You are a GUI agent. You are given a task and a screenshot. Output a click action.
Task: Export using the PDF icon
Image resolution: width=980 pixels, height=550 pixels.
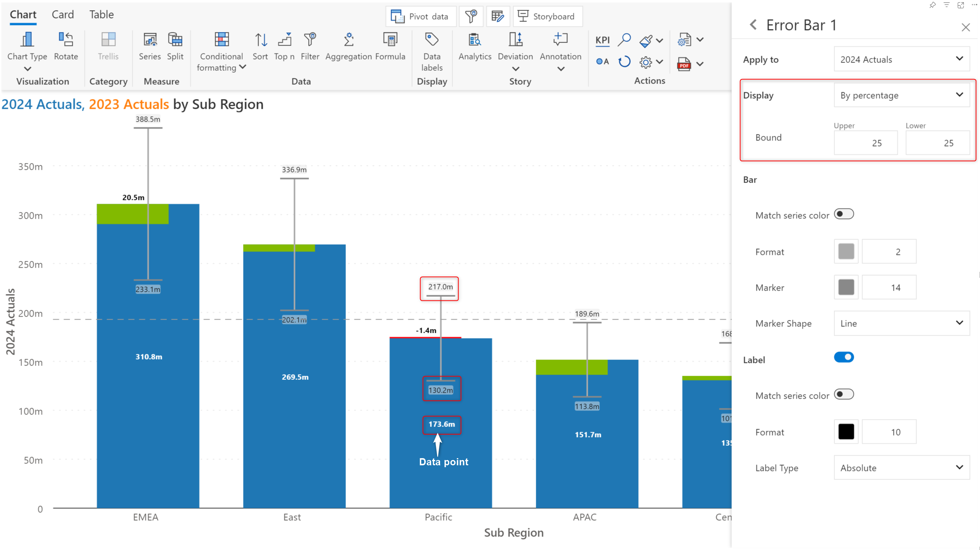coord(683,64)
